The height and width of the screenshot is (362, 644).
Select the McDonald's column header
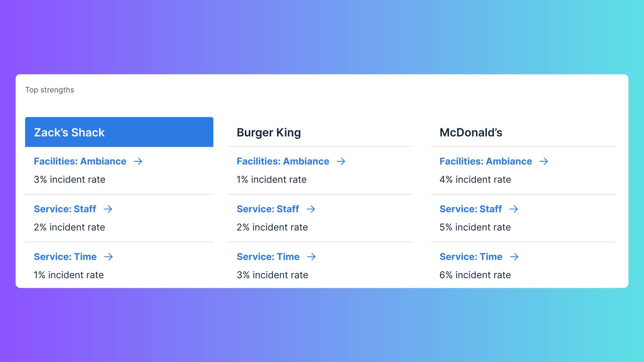(x=471, y=132)
